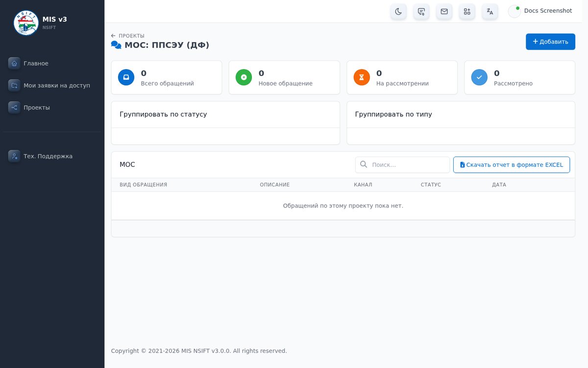Click the NSIFT logo
The height and width of the screenshot is (368, 588).
(26, 23)
